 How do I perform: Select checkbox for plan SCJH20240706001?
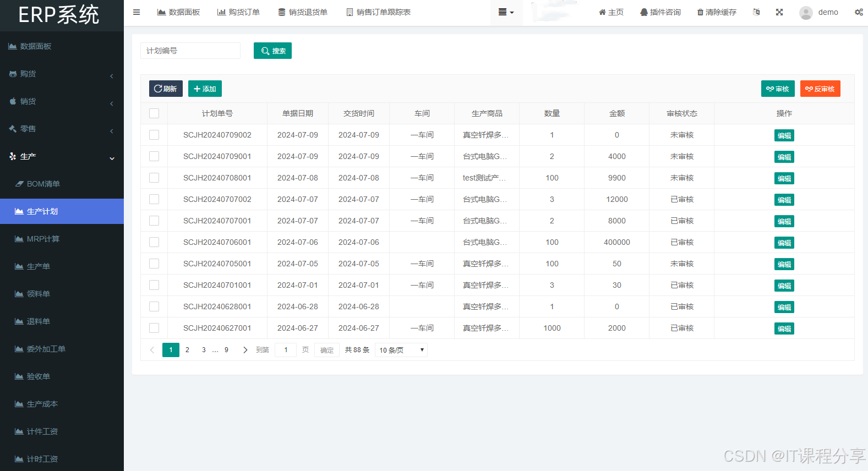pyautogui.click(x=154, y=242)
